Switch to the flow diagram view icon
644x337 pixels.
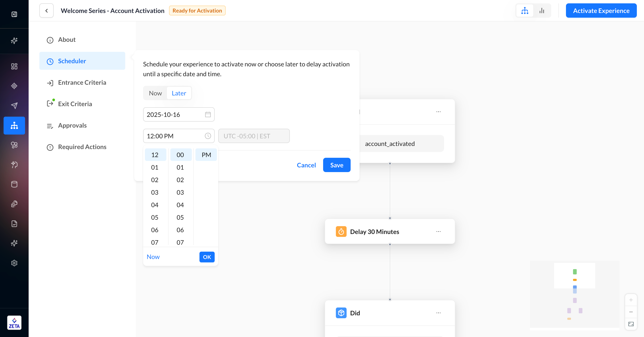(x=525, y=11)
